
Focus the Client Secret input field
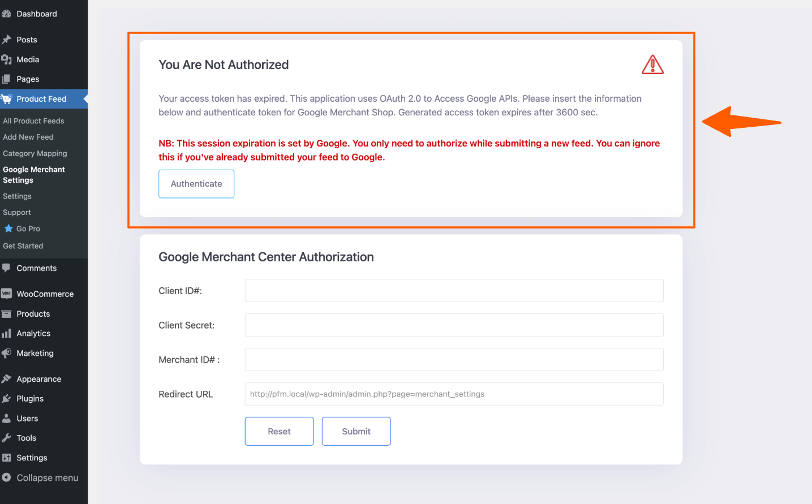pyautogui.click(x=454, y=325)
